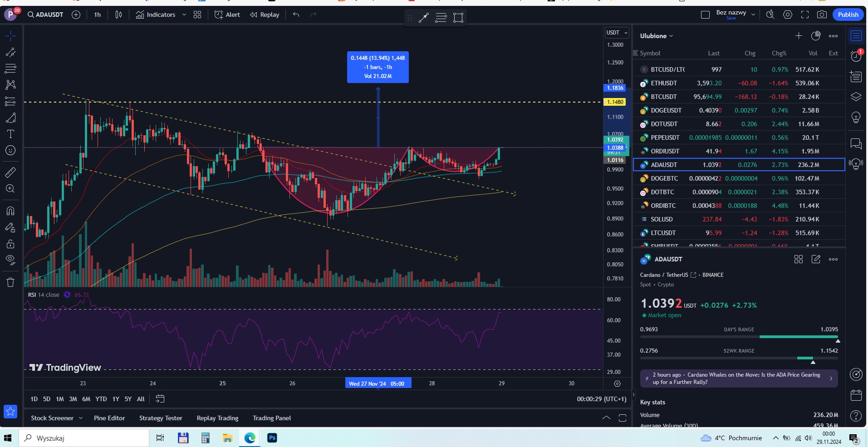Select the 1M time range
The width and height of the screenshot is (868, 447).
(60, 399)
